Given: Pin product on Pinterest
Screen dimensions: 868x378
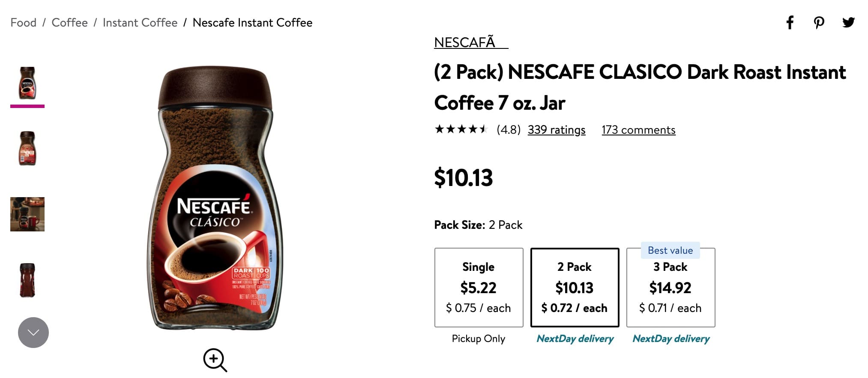Looking at the screenshot, I should [x=819, y=22].
